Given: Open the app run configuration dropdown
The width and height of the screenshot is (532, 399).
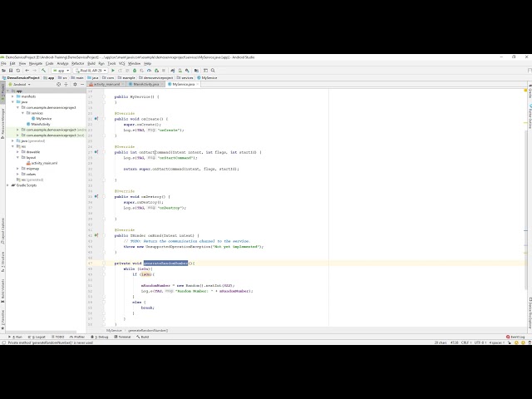Looking at the screenshot, I should (61, 71).
